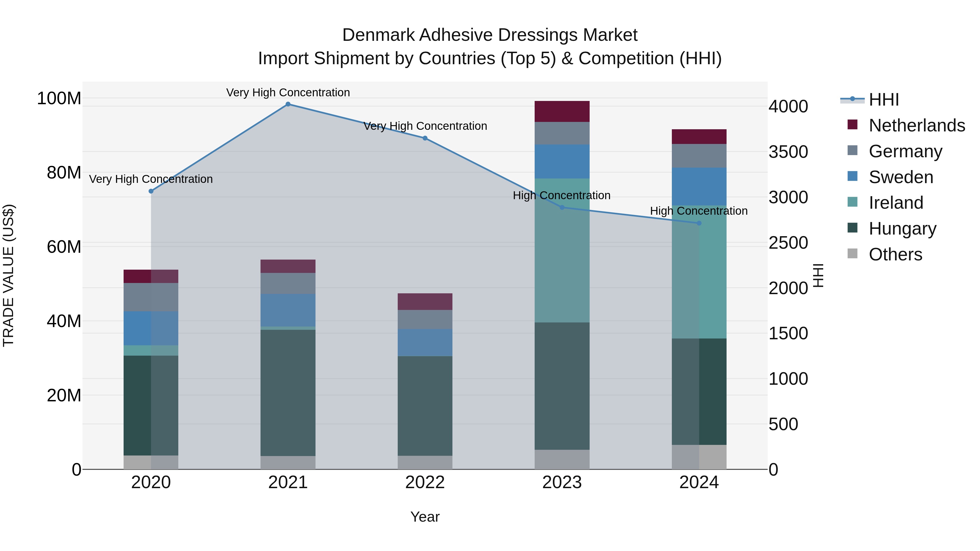The image size is (980, 551).
Task: Click the 2022 Germany bar segment
Action: pyautogui.click(x=425, y=319)
